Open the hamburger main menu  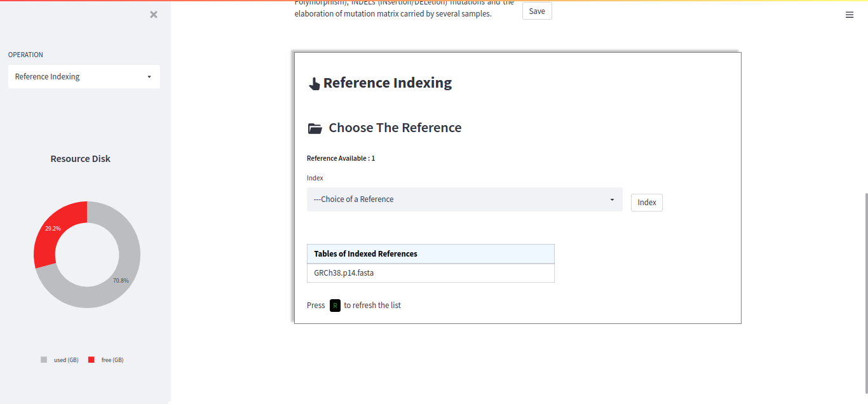pyautogui.click(x=850, y=15)
